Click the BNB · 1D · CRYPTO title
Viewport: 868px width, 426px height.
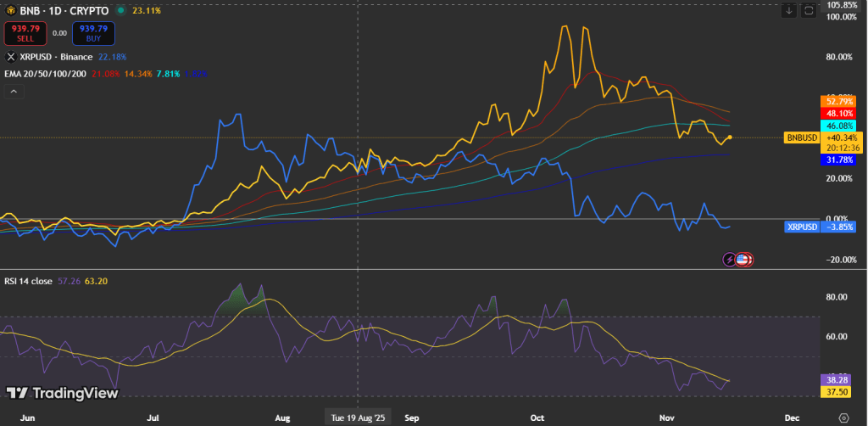coord(64,10)
